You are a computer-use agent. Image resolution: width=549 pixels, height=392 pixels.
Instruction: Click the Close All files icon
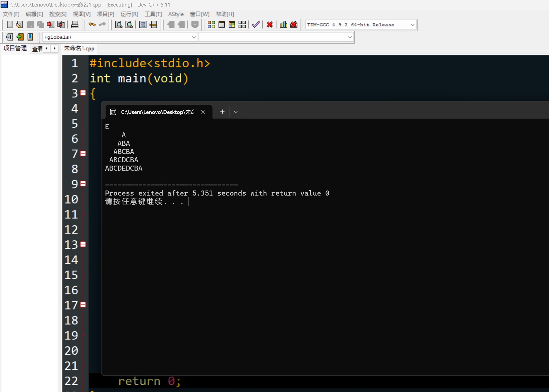click(61, 25)
